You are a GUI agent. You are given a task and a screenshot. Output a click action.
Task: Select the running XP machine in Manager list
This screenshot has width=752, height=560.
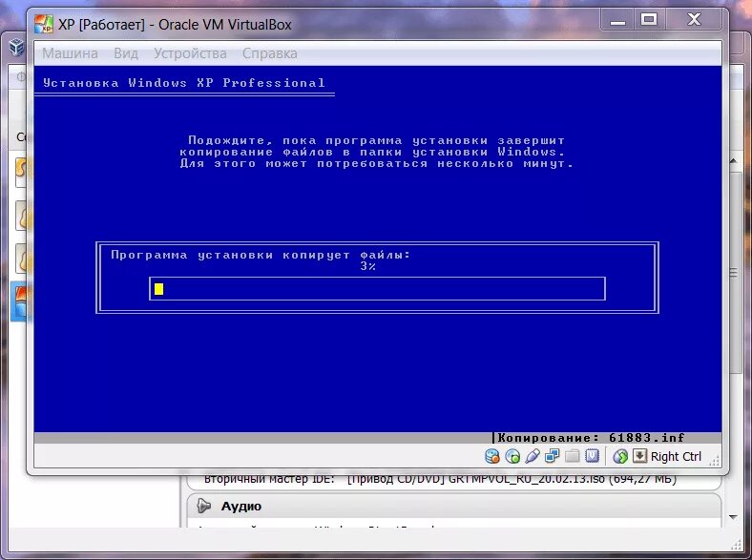tap(20, 301)
